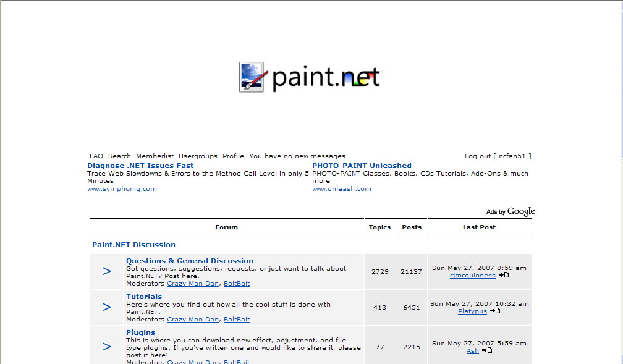Screen dimensions: 623x364
Task: View BoltBait moderator in Questions row
Action: 237,283
